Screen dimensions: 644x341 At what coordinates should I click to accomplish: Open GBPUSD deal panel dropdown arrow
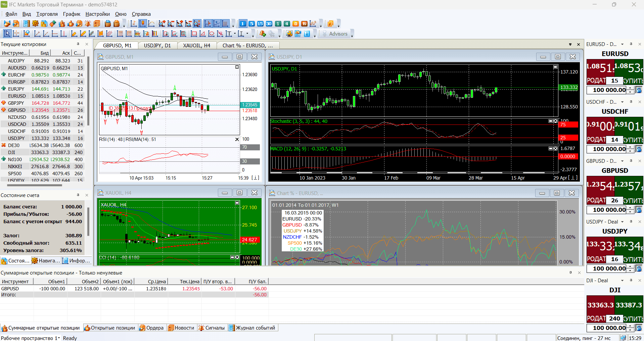pyautogui.click(x=622, y=161)
